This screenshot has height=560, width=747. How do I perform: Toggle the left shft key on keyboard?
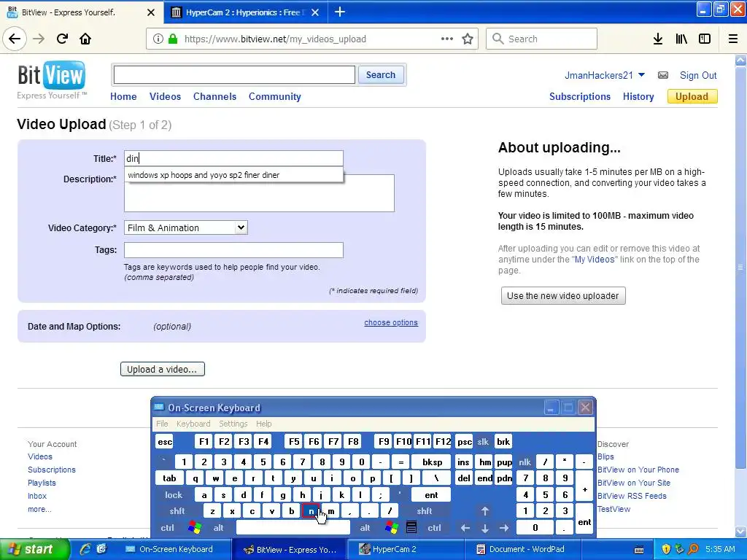coord(177,511)
